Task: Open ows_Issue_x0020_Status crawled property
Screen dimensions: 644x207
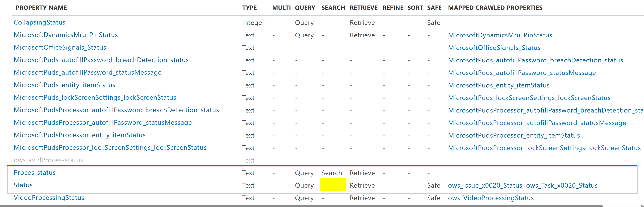Action: click(x=485, y=185)
